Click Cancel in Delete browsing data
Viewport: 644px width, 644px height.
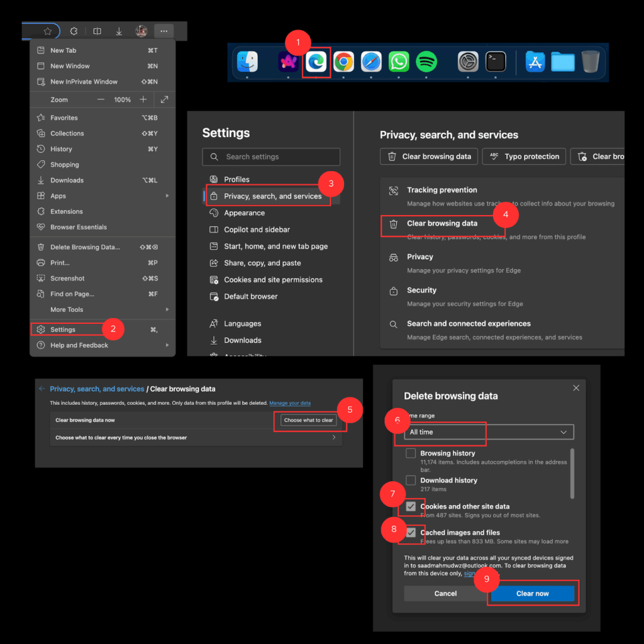coord(446,594)
